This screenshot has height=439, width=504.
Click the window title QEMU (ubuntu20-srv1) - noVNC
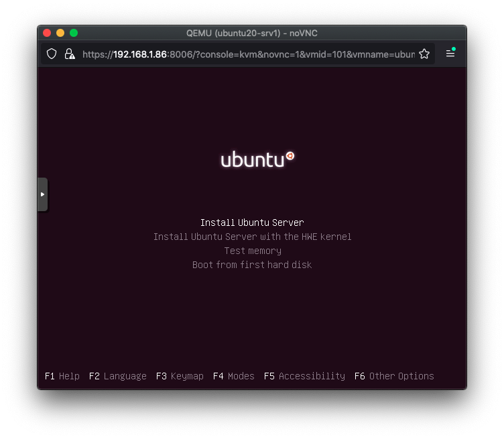252,33
